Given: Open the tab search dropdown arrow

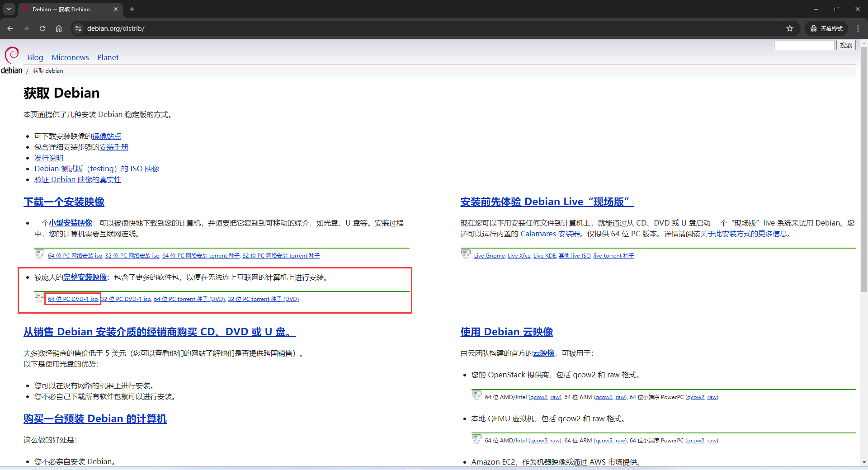Looking at the screenshot, I should 9,9.
